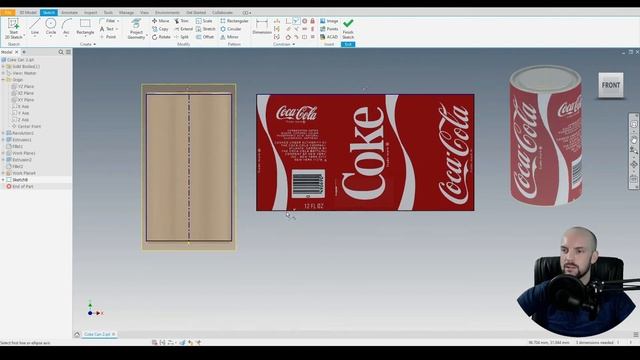This screenshot has width=640, height=360.
Task: Switch to the Collaborate ribbon tab
Action: tap(222, 13)
